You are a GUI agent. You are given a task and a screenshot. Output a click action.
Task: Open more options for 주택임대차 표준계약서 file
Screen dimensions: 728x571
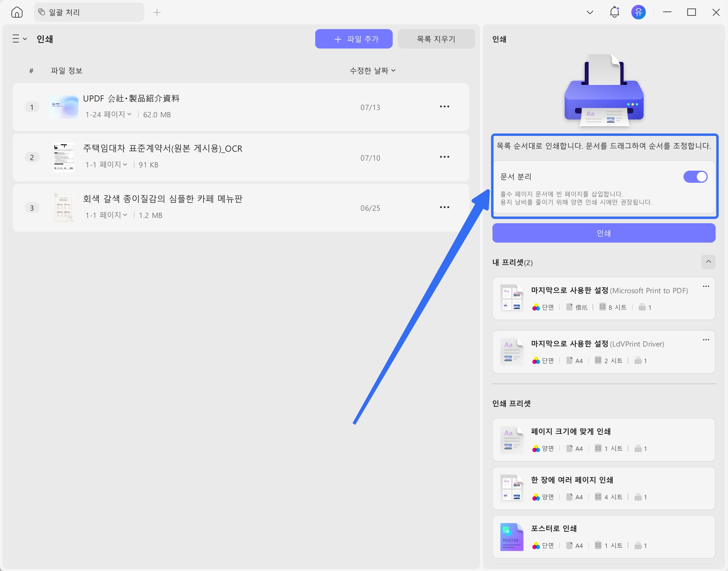click(x=444, y=157)
